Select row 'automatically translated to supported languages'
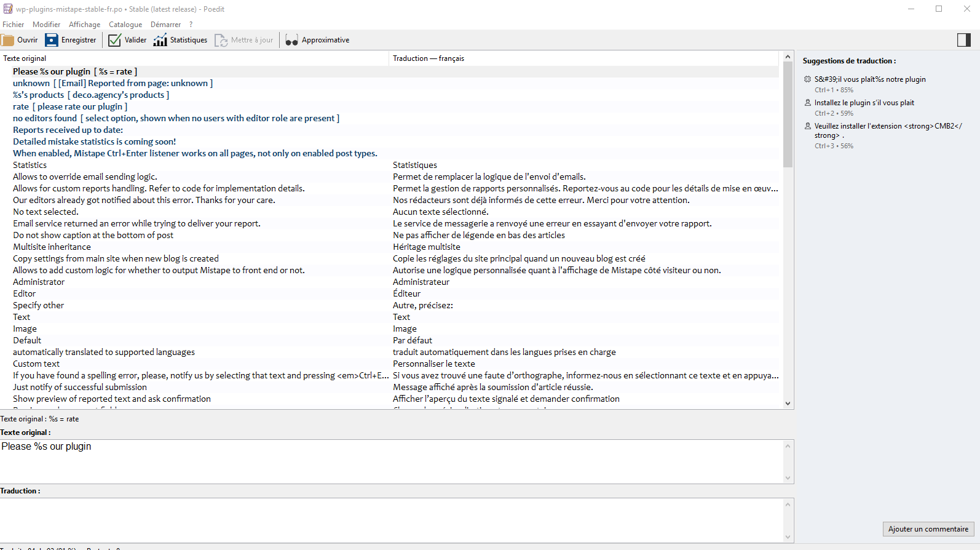The width and height of the screenshot is (980, 550). click(x=390, y=352)
